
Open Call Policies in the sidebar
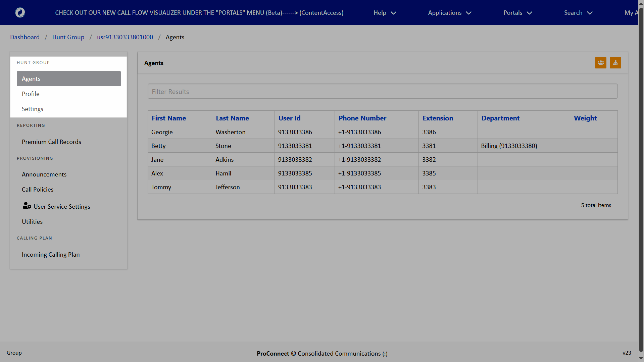(x=38, y=190)
